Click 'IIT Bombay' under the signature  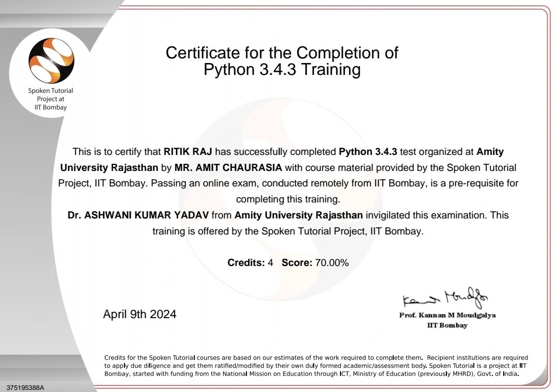(447, 325)
